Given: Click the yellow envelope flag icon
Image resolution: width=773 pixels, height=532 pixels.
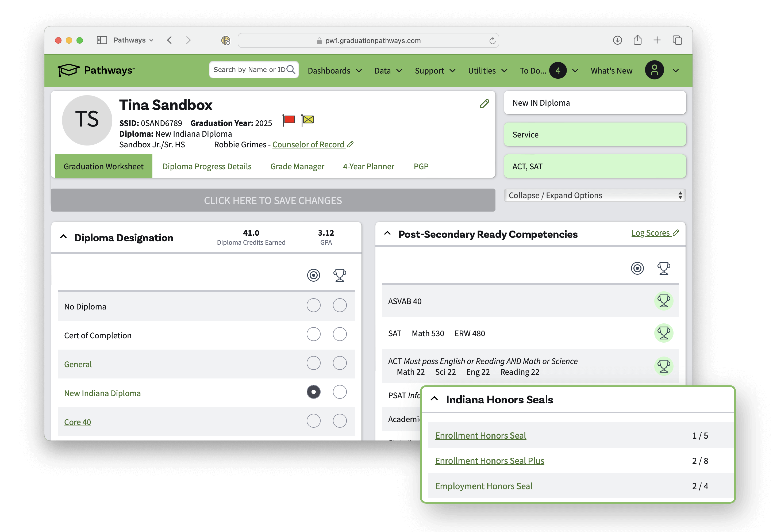Looking at the screenshot, I should coord(307,120).
